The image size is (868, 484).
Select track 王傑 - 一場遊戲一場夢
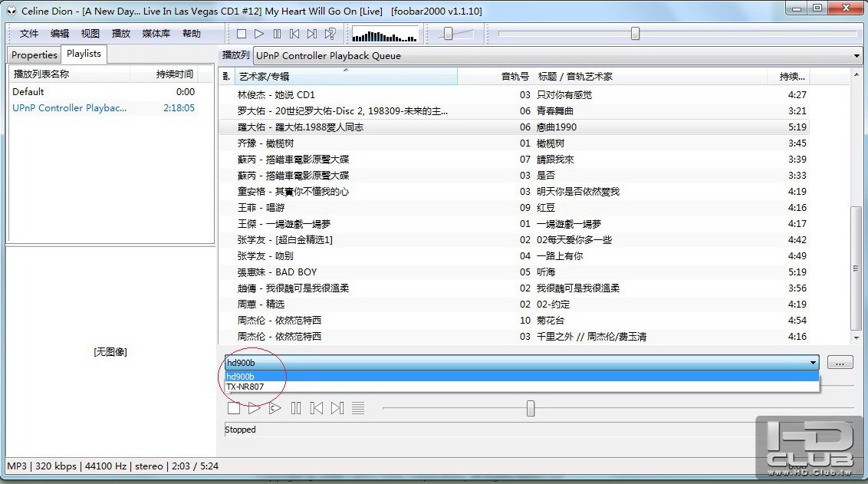[514, 224]
